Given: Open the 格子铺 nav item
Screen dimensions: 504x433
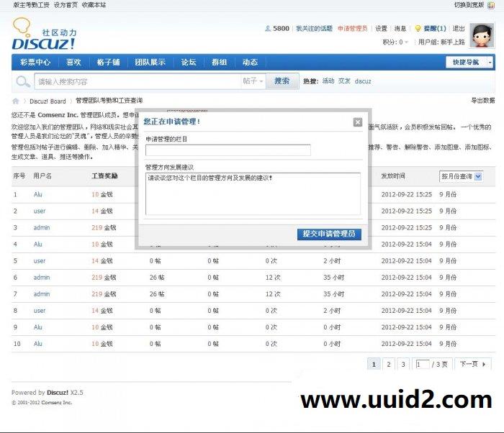Looking at the screenshot, I should 108,63.
